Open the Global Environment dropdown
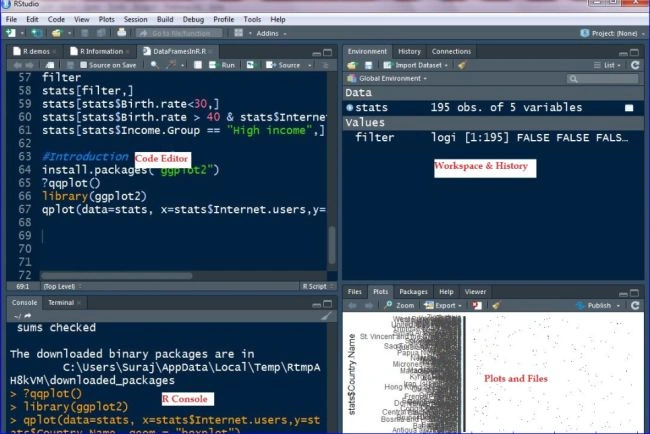Screen dimensions: 650x434 [x=388, y=78]
